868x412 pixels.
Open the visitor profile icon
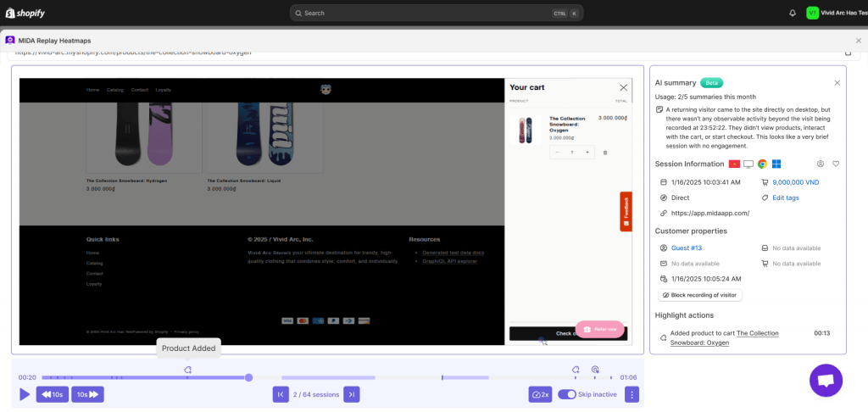[x=820, y=164]
